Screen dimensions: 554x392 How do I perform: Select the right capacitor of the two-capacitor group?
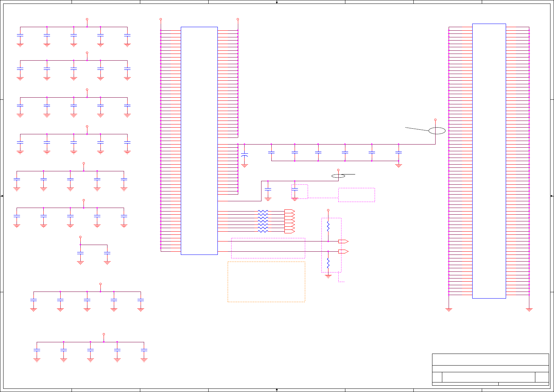[x=107, y=253]
